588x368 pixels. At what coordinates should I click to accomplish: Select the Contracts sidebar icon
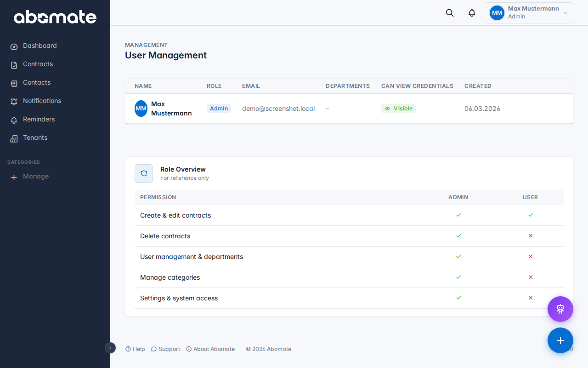click(x=14, y=64)
